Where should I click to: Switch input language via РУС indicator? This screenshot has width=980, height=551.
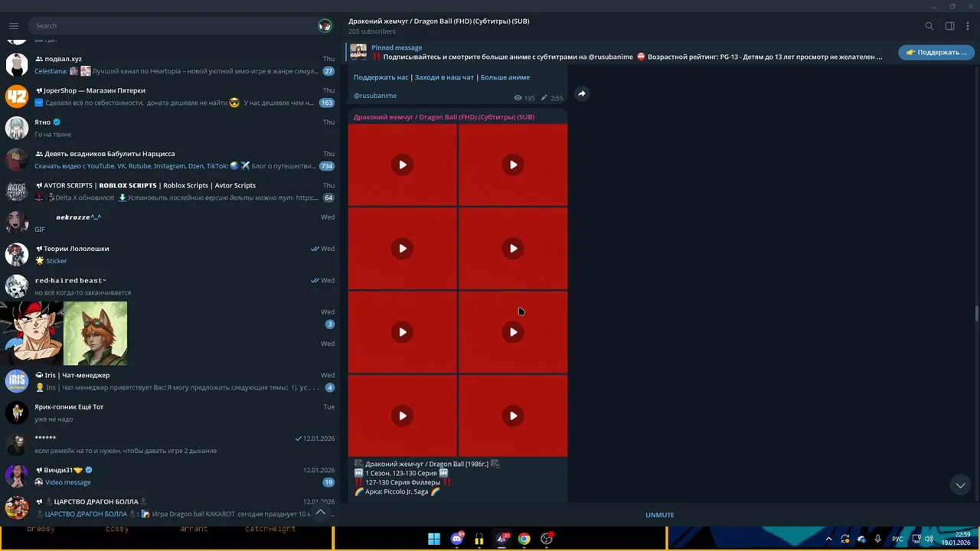(x=897, y=539)
